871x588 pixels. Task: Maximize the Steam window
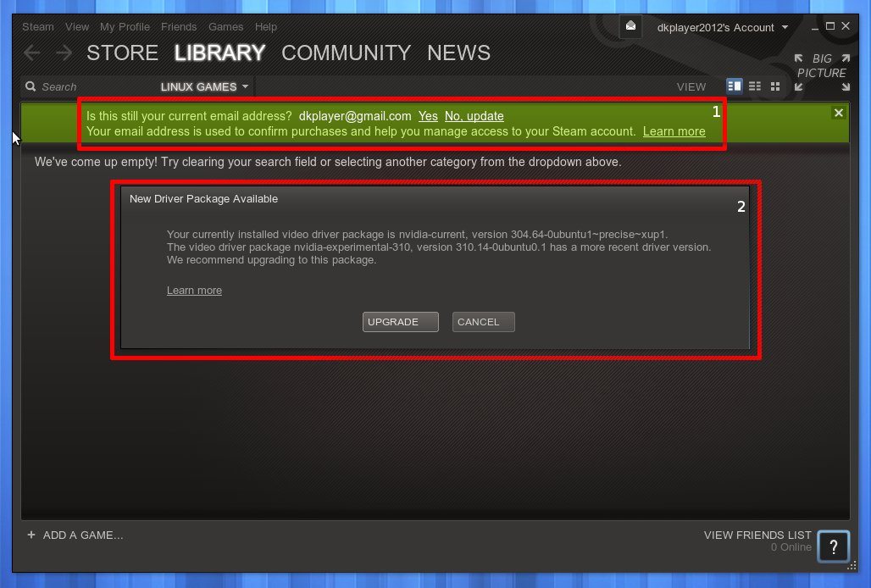click(x=829, y=26)
